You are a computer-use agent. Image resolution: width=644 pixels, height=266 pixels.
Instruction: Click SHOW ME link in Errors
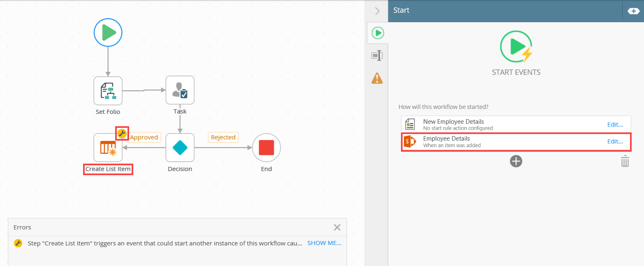[324, 243]
